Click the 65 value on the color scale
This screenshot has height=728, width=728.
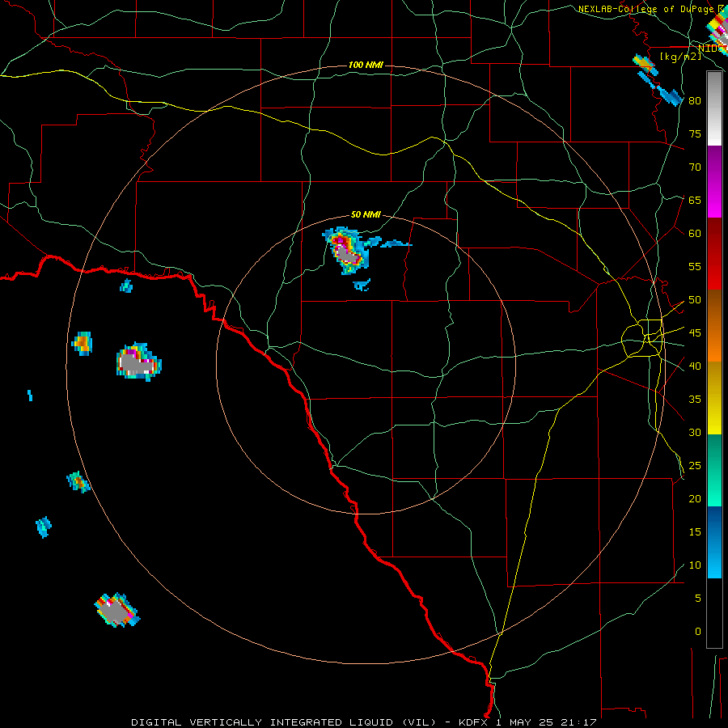(695, 200)
